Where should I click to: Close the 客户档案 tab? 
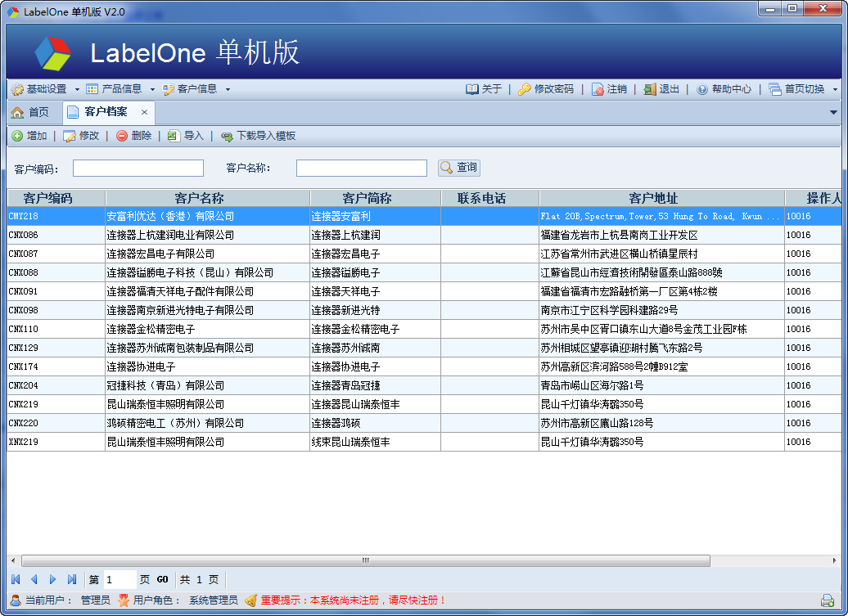(x=144, y=112)
